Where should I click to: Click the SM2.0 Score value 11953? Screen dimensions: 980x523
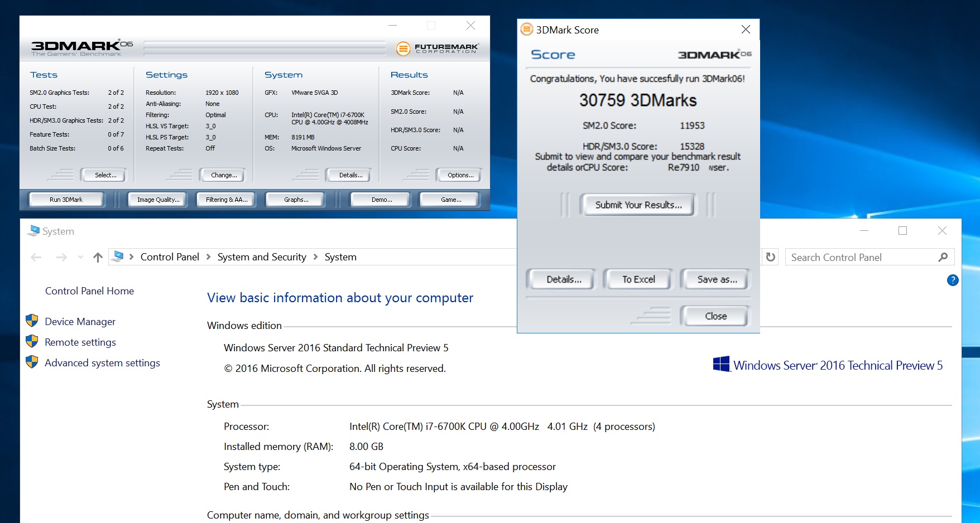point(692,126)
